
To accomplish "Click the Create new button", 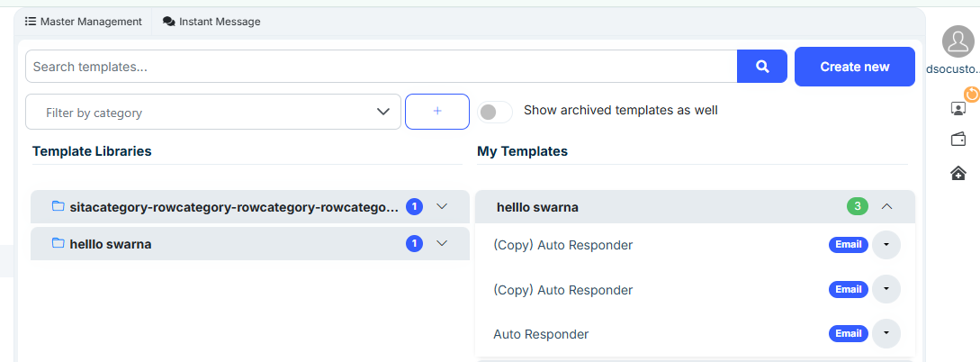I will click(x=854, y=67).
